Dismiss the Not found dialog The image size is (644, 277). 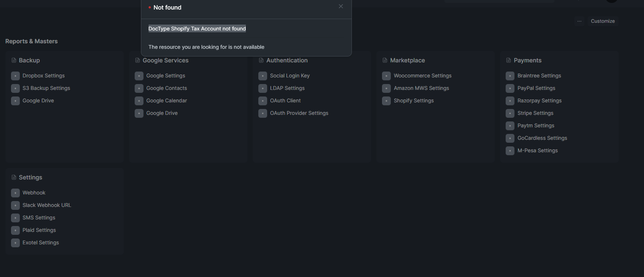(341, 6)
